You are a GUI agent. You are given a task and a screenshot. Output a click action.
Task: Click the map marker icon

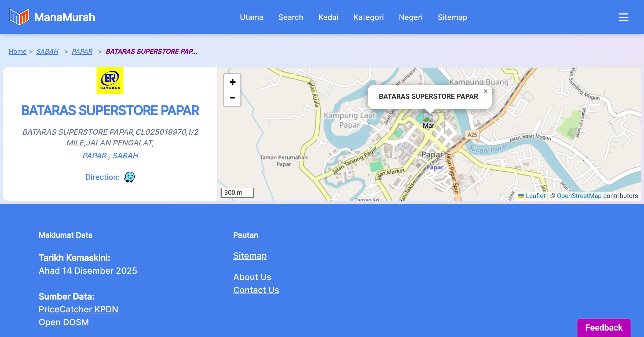tap(428, 118)
